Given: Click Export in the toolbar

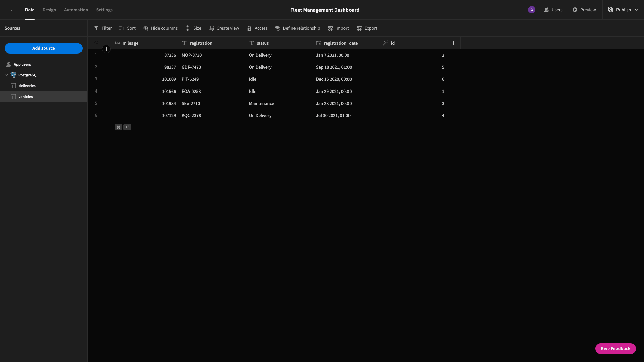Looking at the screenshot, I should 367,28.
